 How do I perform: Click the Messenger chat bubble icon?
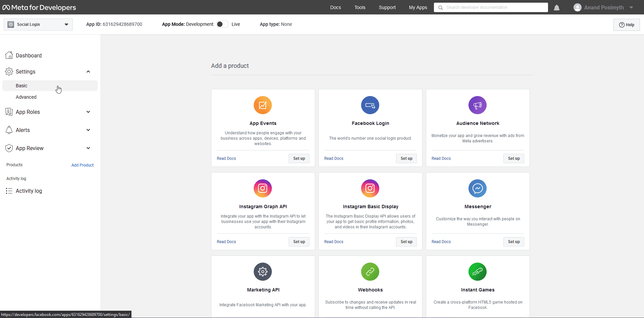(477, 188)
